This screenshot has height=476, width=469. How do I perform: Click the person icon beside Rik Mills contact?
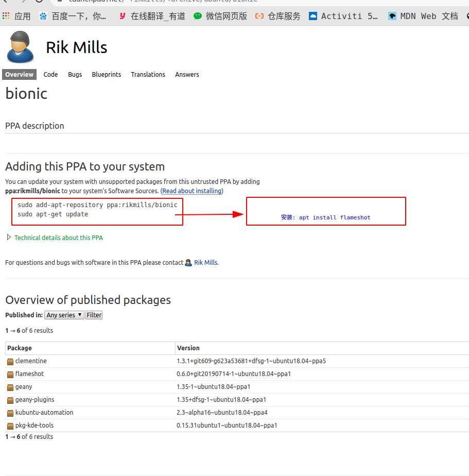coord(188,263)
